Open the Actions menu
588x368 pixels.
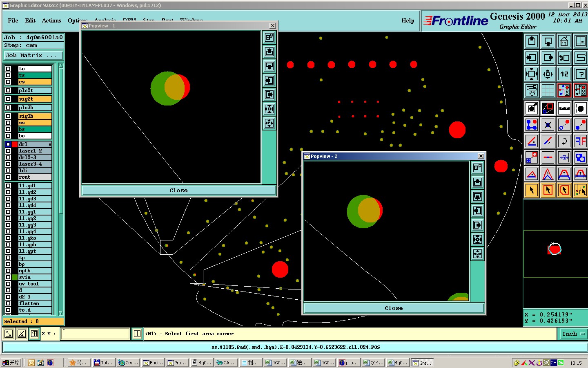[51, 20]
